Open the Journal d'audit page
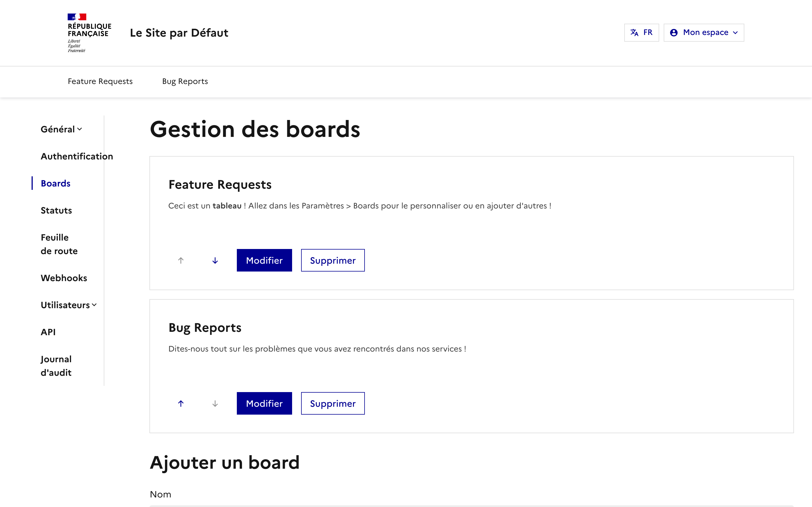 point(56,366)
